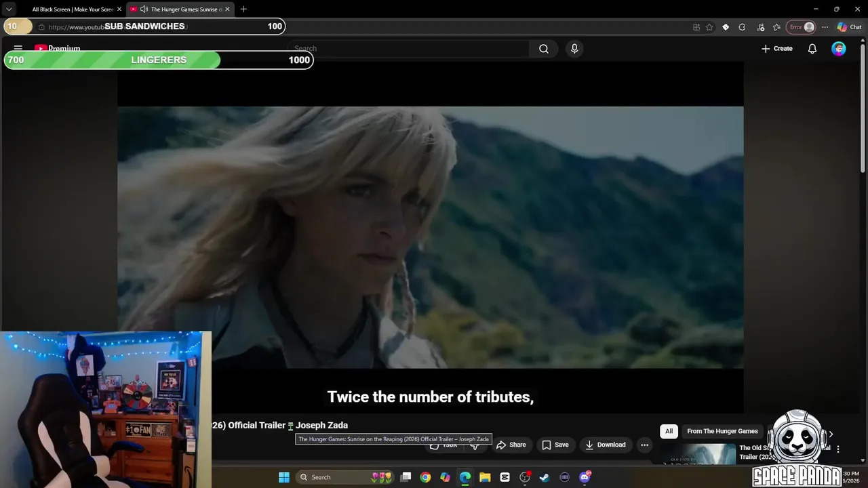Save video to a playlist
The height and width of the screenshot is (488, 868).
tap(555, 445)
